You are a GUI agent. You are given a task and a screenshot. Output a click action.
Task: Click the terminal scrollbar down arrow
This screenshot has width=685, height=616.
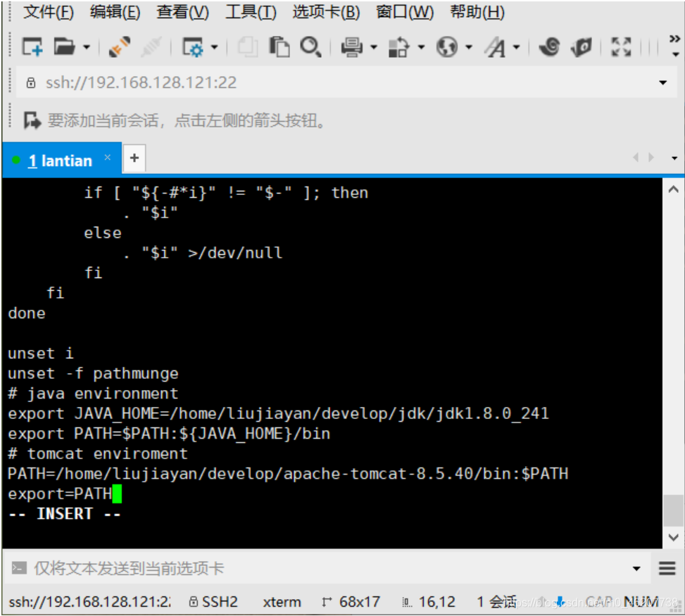[x=673, y=538]
